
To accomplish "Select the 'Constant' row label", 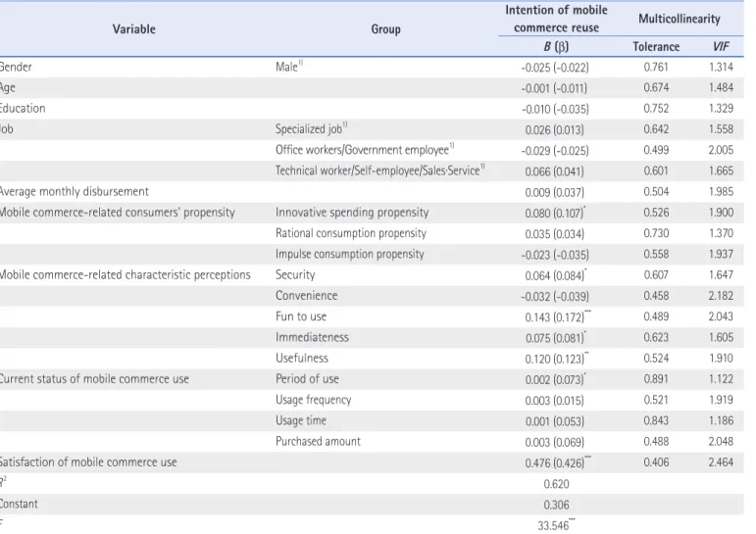I will point(19,505).
